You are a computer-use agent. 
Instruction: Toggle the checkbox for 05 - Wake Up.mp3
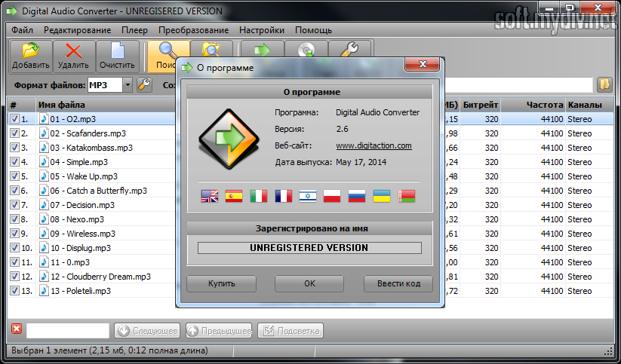pos(14,176)
